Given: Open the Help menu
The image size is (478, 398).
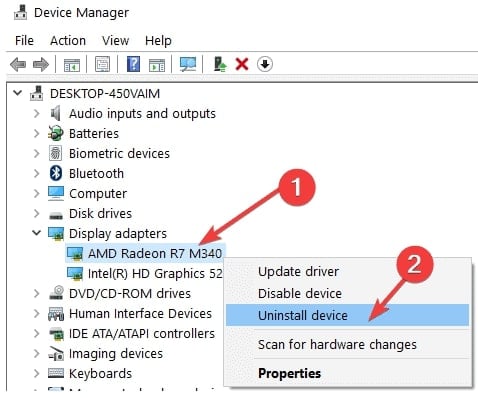Looking at the screenshot, I should coord(158,41).
